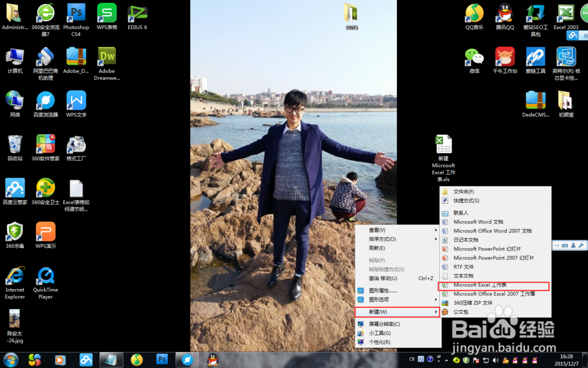This screenshot has height=368, width=588.
Task: Open 微信 desktop shortcut
Action: (474, 61)
